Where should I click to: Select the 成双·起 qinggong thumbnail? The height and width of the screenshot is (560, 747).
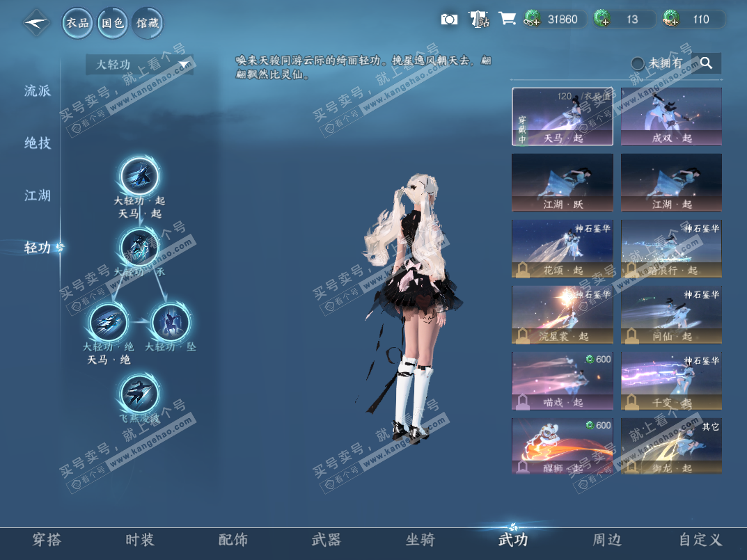point(670,116)
